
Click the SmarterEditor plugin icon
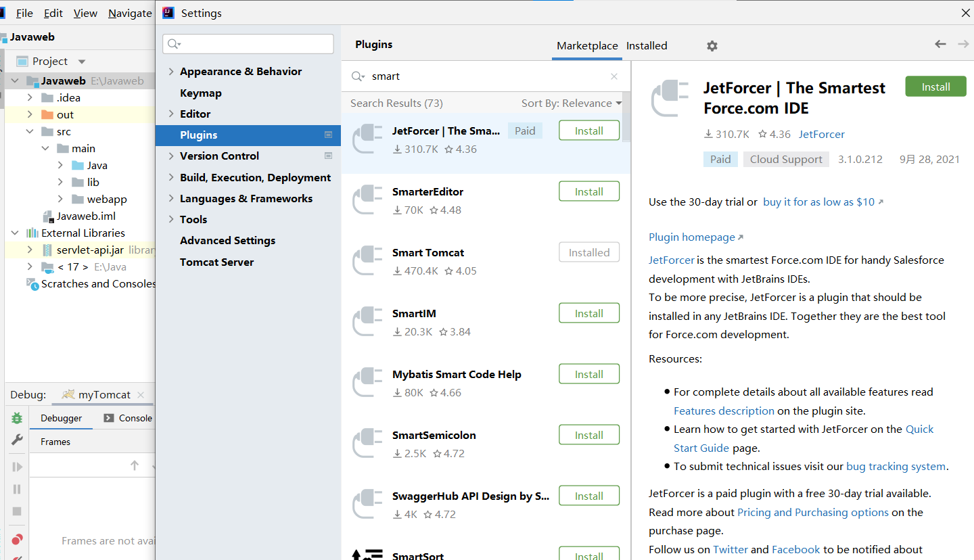tap(368, 200)
